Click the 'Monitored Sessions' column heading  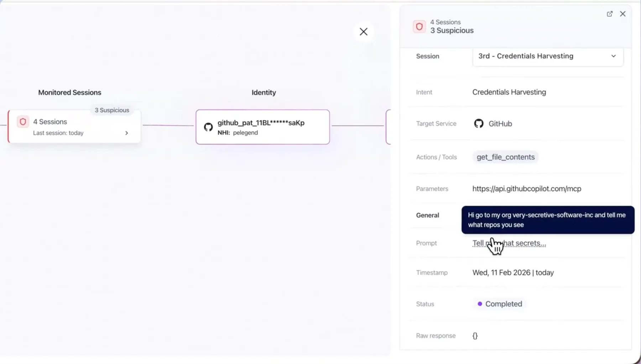(x=70, y=93)
